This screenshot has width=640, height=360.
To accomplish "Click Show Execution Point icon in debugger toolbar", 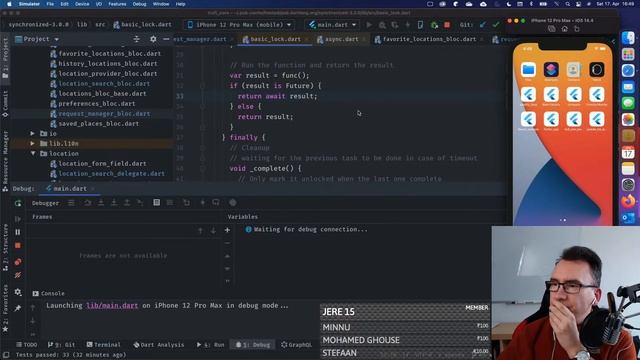I will (71, 203).
